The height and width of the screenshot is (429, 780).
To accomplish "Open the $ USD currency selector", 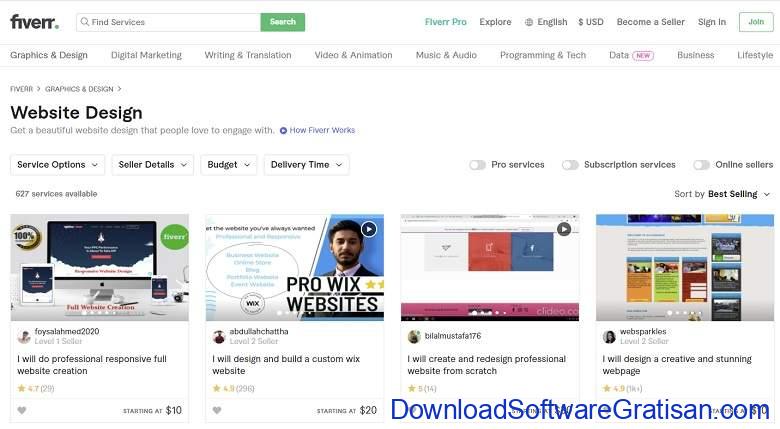I will tap(590, 22).
